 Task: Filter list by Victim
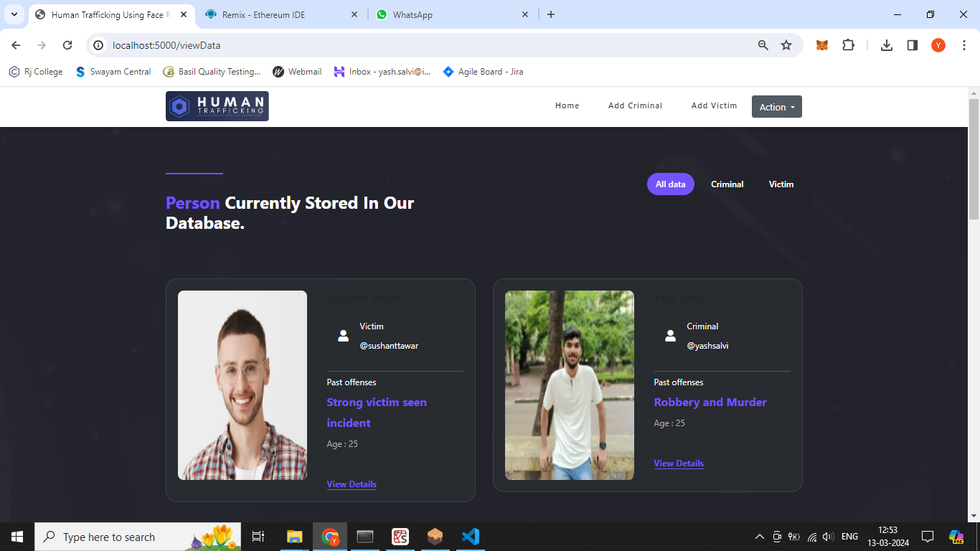(x=781, y=184)
